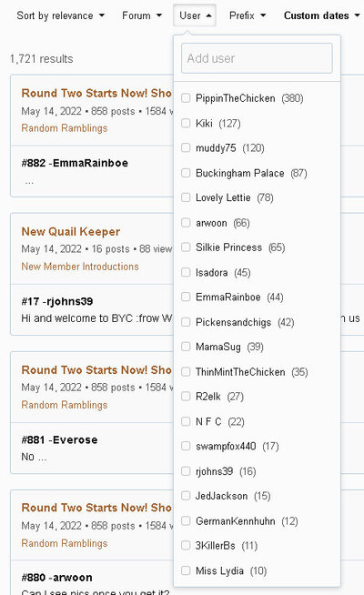Collapse the User filter dropdown
This screenshot has width=364, height=595.
(x=195, y=15)
